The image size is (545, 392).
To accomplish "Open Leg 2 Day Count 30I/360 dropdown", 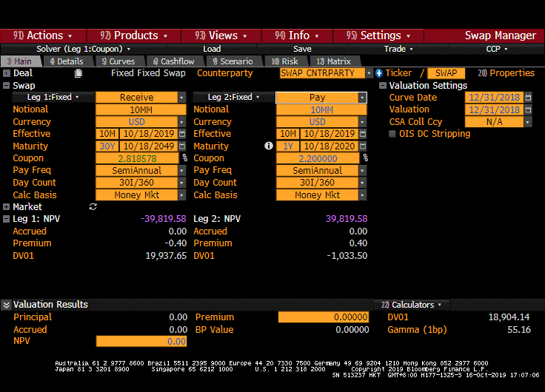I will (x=363, y=183).
